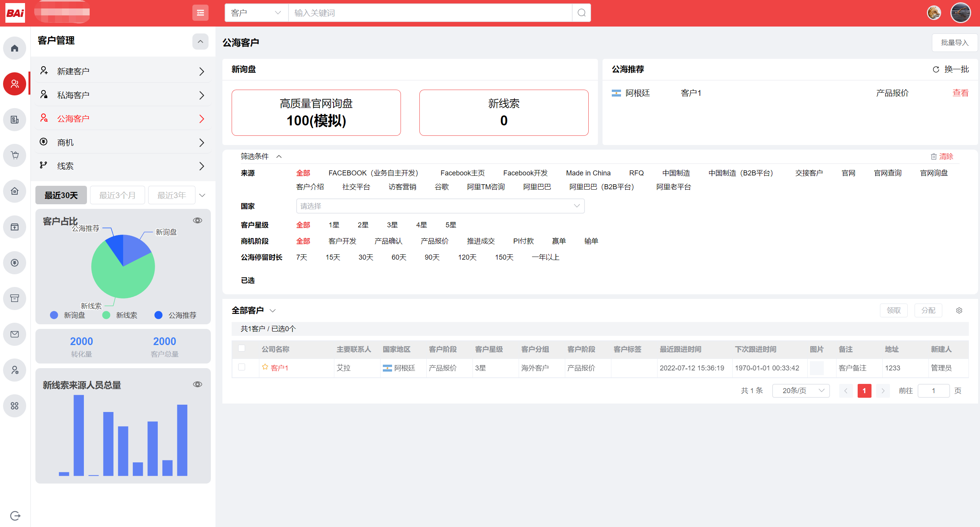Open 新建客户 menu item
980x527 pixels.
click(123, 71)
